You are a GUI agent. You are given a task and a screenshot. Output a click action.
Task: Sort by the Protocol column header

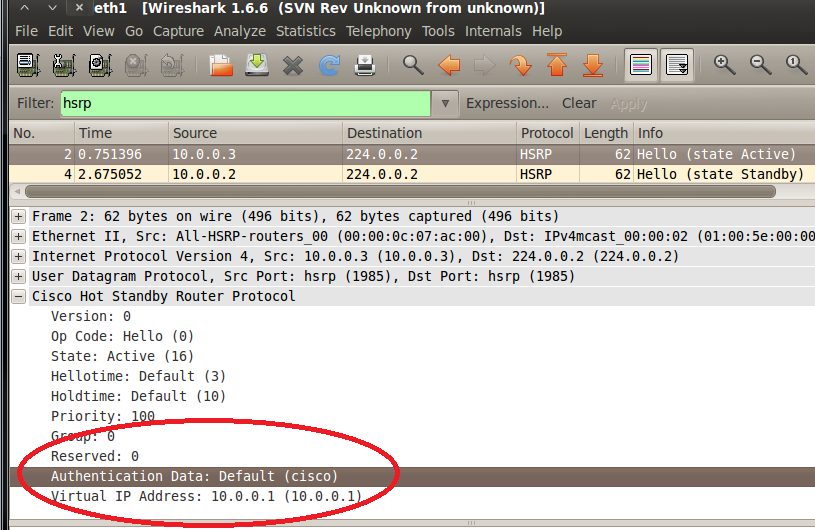point(548,133)
